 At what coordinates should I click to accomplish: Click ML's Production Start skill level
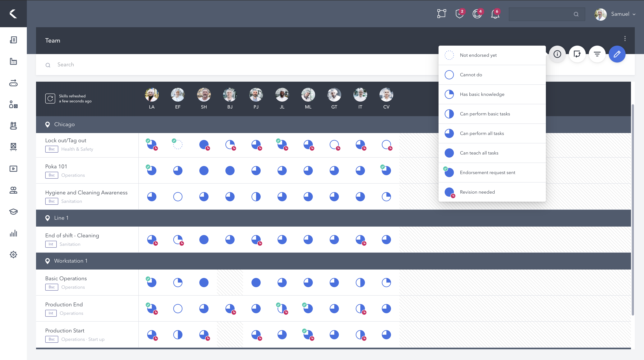click(x=308, y=335)
